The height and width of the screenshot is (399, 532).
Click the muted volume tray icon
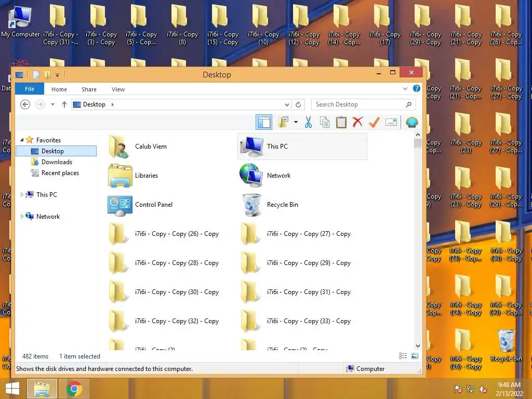click(483, 389)
